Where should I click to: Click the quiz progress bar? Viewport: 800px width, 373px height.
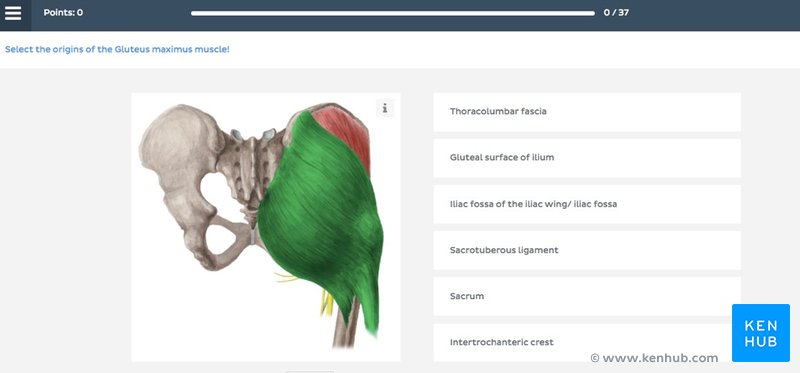click(x=393, y=13)
